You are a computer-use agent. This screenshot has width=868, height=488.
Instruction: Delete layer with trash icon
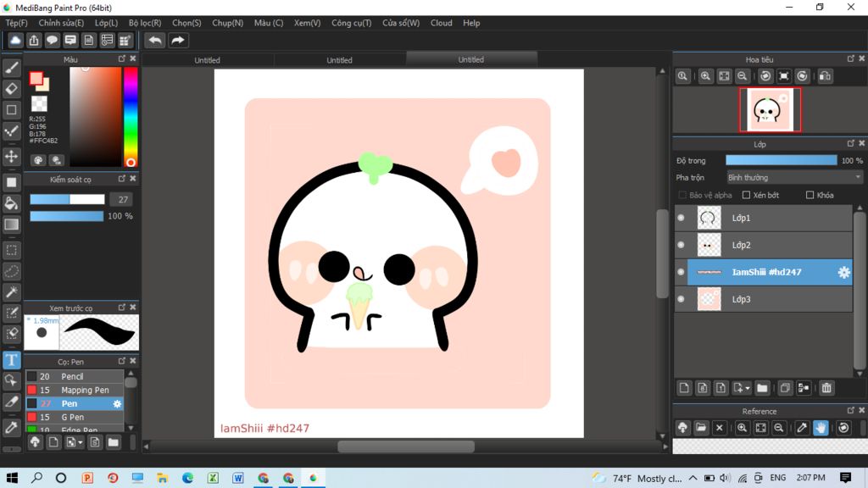point(826,388)
